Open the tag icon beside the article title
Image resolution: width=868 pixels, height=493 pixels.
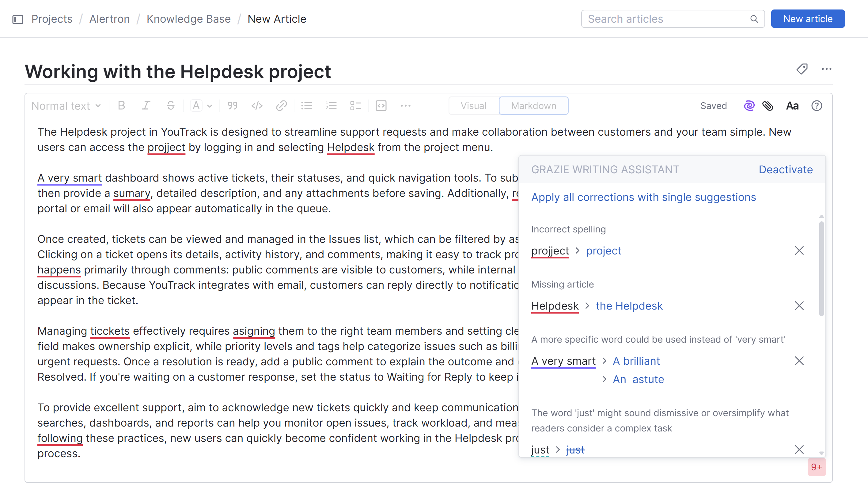(802, 69)
